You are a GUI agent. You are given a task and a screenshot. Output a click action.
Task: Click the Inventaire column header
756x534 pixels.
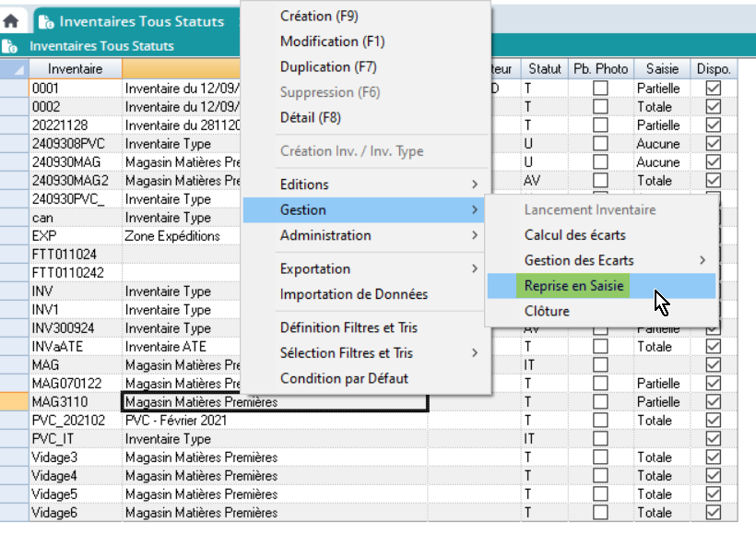75,69
